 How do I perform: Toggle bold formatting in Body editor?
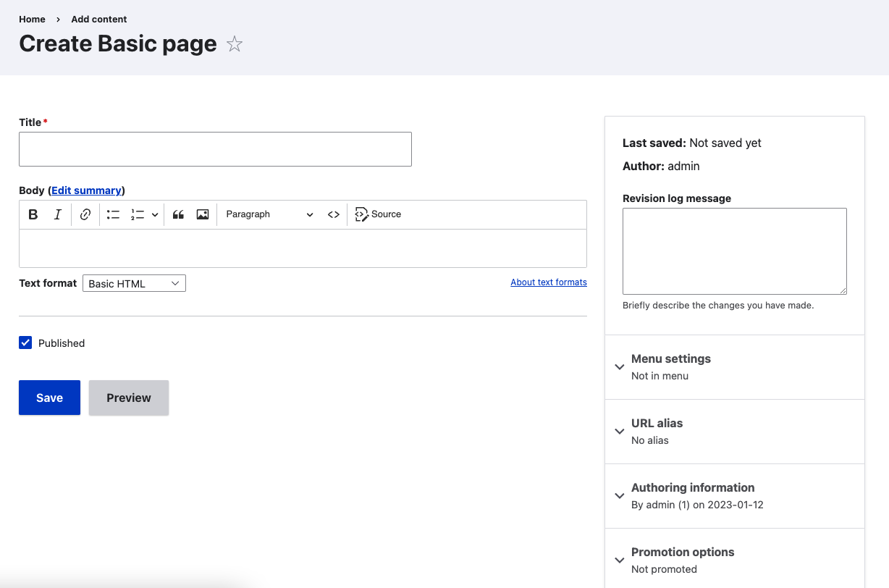coord(33,214)
